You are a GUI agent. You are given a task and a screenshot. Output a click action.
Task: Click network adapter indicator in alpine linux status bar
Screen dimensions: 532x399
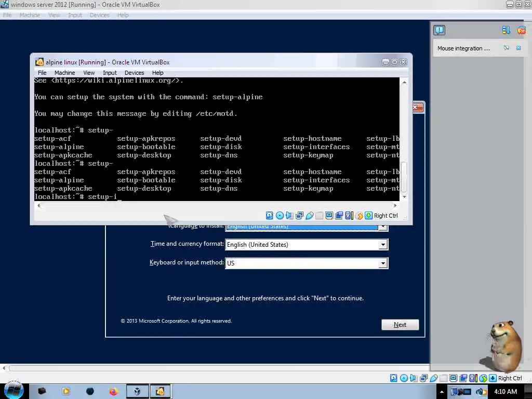point(299,216)
